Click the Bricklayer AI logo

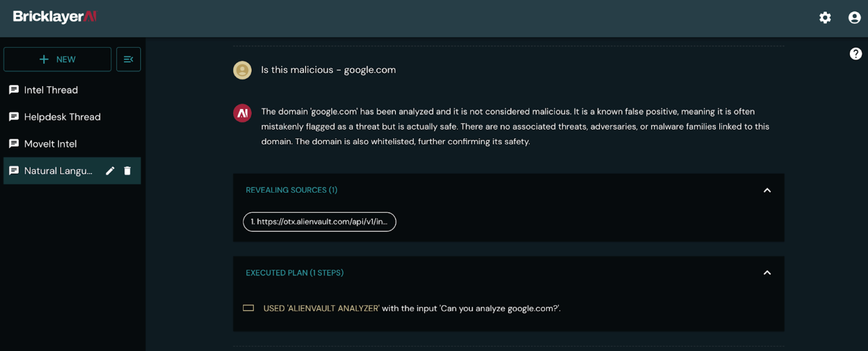tap(55, 17)
